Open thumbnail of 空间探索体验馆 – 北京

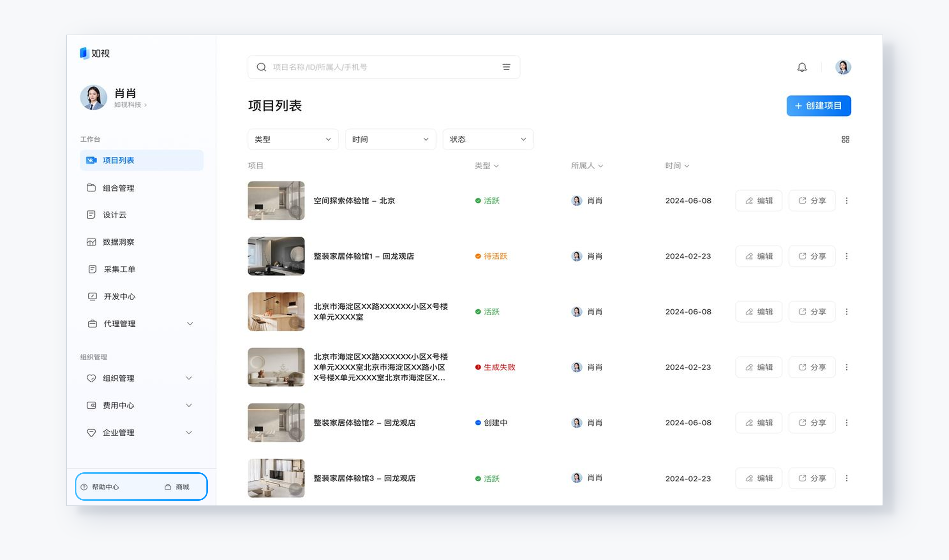point(276,201)
